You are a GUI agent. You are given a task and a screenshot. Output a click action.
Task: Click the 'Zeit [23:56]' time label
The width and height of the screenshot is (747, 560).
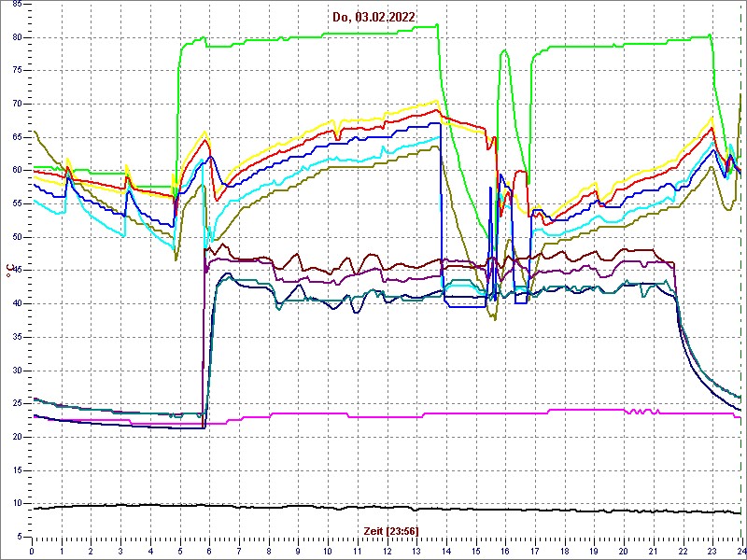pyautogui.click(x=391, y=530)
